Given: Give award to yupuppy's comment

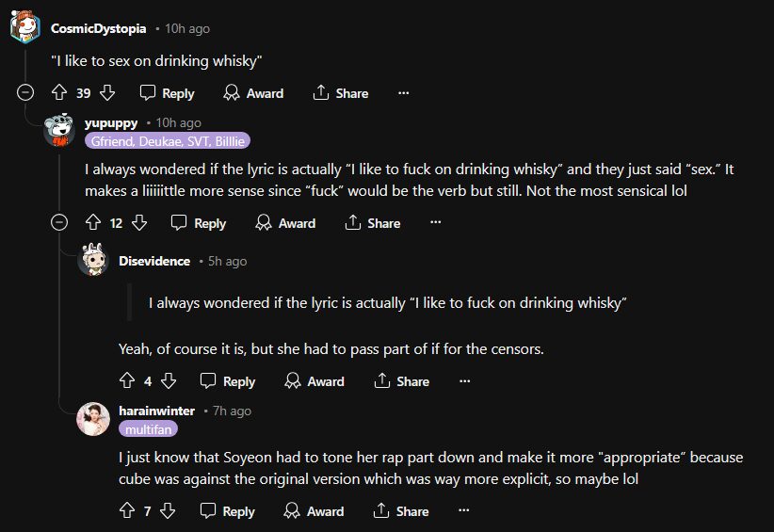Looking at the screenshot, I should (x=285, y=223).
